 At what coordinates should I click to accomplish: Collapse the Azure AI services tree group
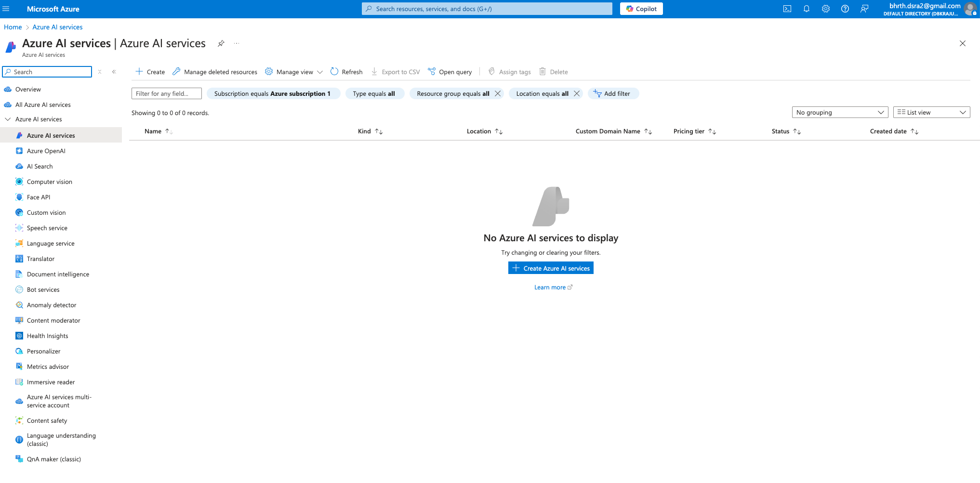pos(8,119)
